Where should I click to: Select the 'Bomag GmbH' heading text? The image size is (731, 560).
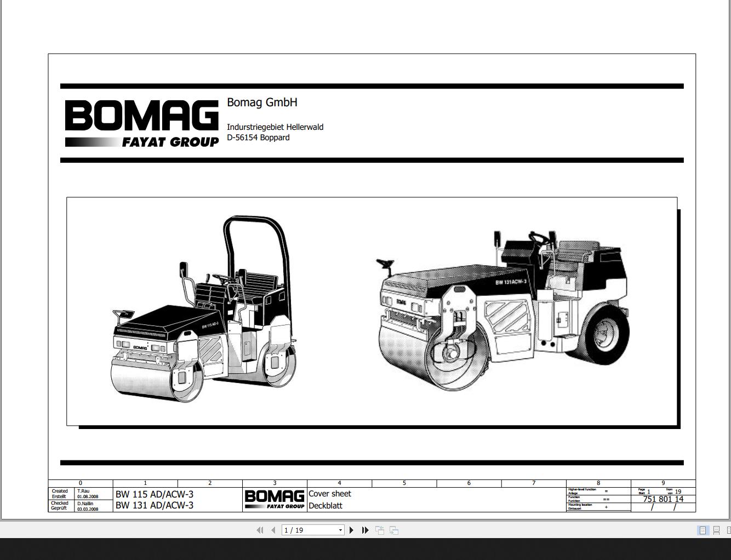tap(262, 102)
